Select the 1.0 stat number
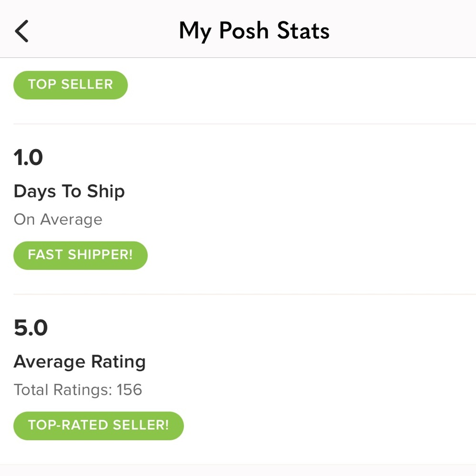The image size is (476, 476). point(29,157)
